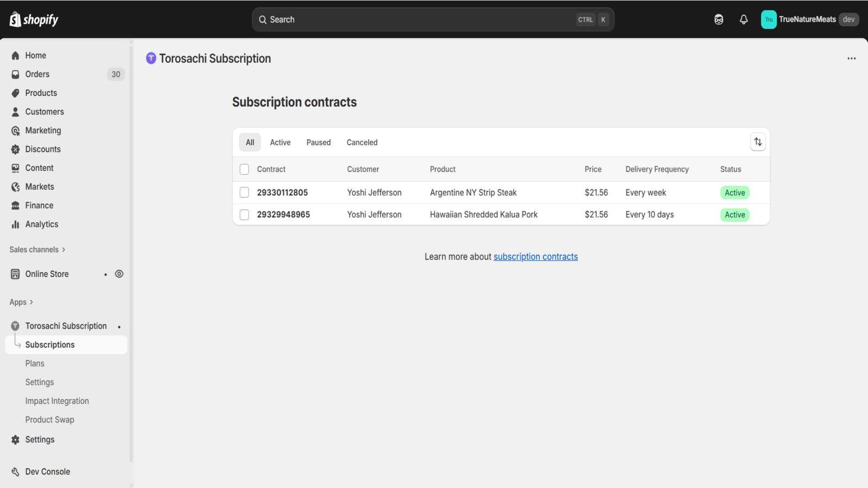868x488 pixels.
Task: Open the Home icon in sidebar
Action: click(15, 55)
